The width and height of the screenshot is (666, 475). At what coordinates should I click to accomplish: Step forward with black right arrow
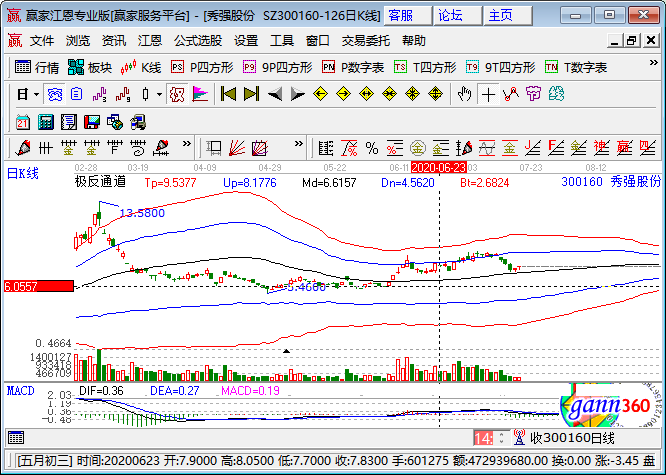tap(297, 94)
